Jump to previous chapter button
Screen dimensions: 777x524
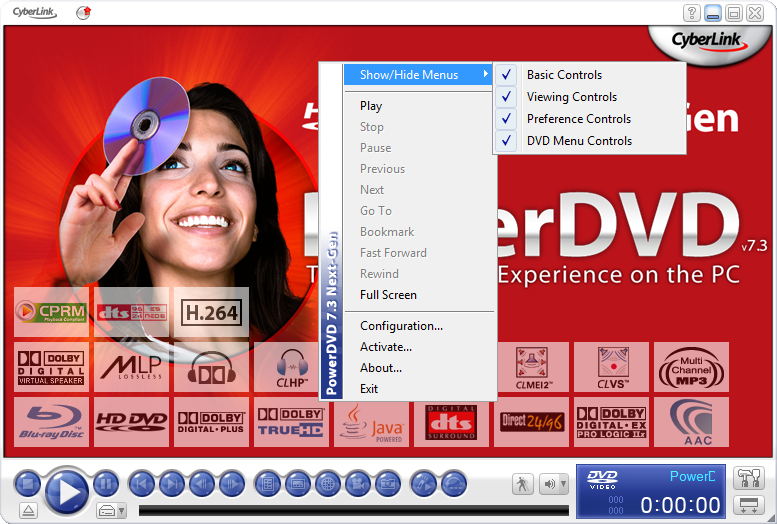(x=142, y=483)
